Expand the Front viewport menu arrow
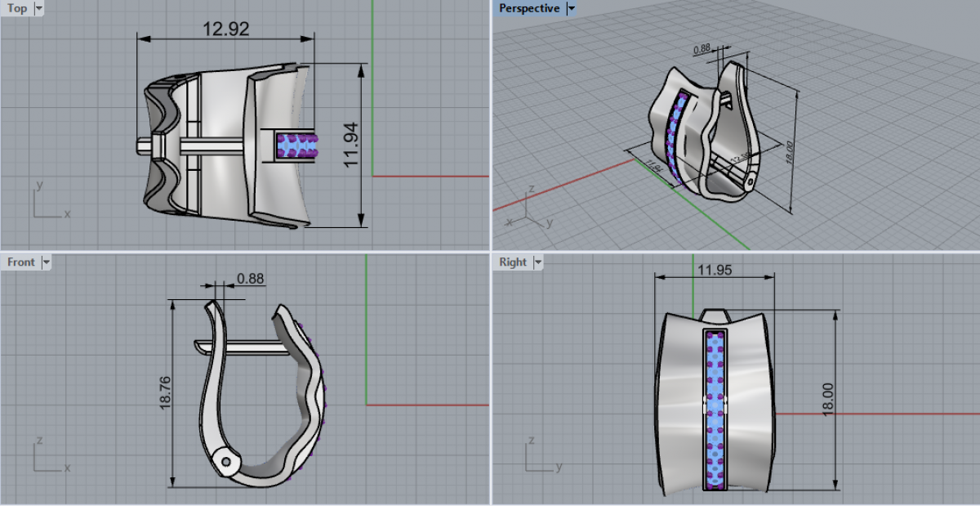This screenshot has height=506, width=980. click(x=47, y=262)
